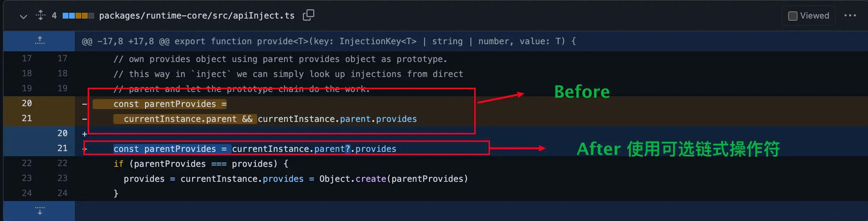Image resolution: width=868 pixels, height=221 pixels.
Task: Copy the apiInject.ts file path
Action: click(x=308, y=15)
